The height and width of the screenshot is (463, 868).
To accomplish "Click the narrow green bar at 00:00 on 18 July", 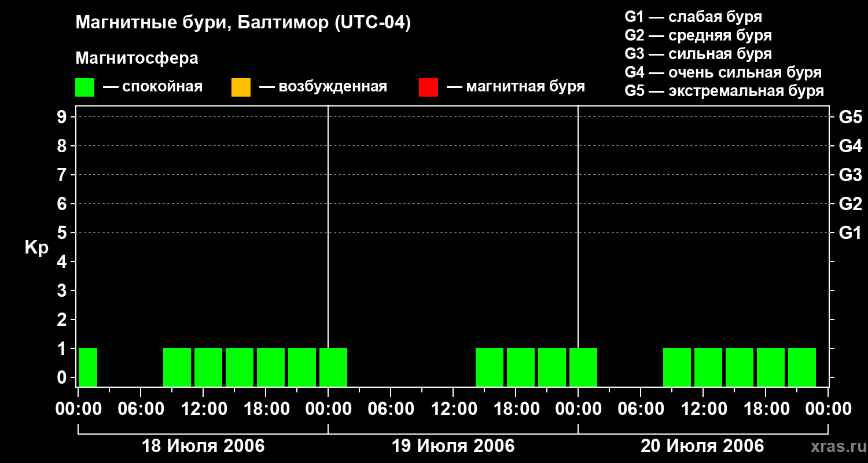I will (x=88, y=367).
